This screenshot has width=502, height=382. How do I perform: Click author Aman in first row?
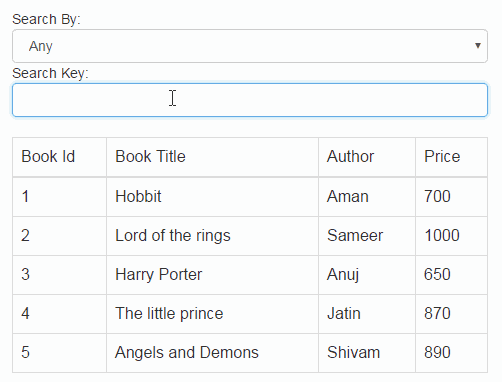point(367,197)
